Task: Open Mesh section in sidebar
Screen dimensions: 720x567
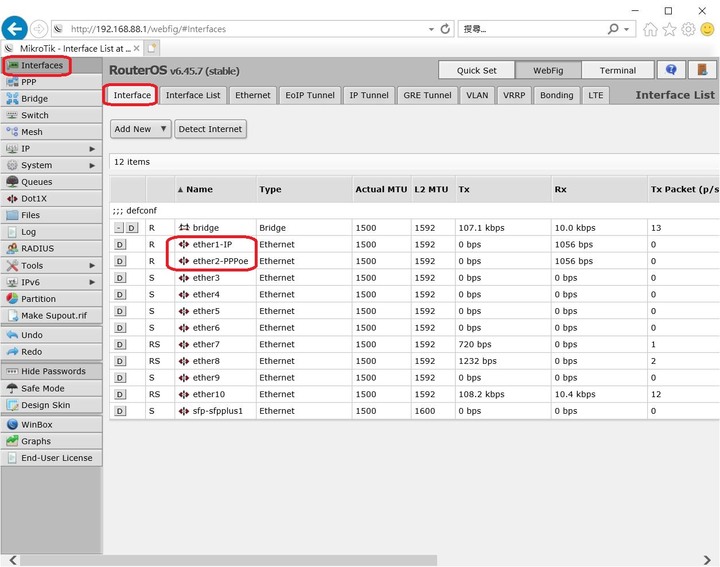Action: tap(51, 132)
